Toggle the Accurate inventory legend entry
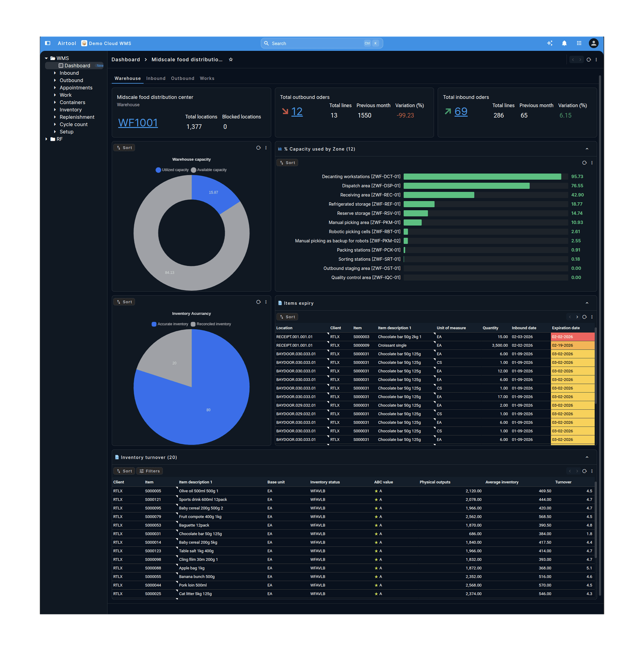 [170, 324]
